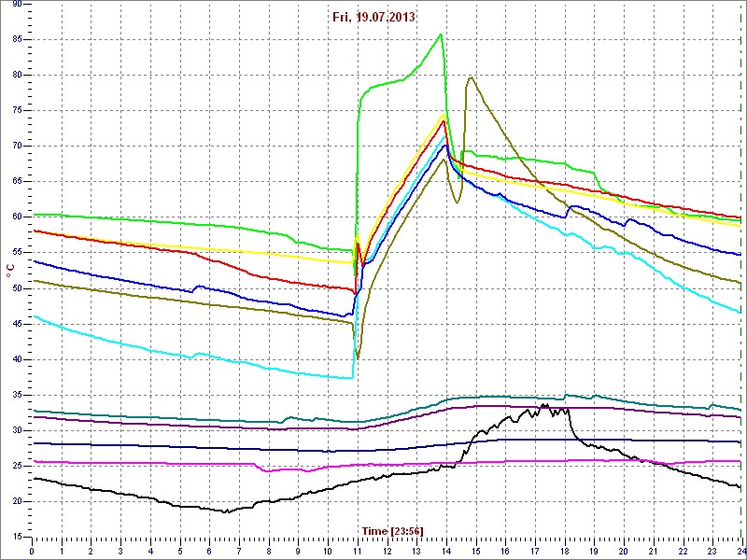The width and height of the screenshot is (747, 560).
Task: Select hour "21" on the time axis
Action: pyautogui.click(x=653, y=549)
